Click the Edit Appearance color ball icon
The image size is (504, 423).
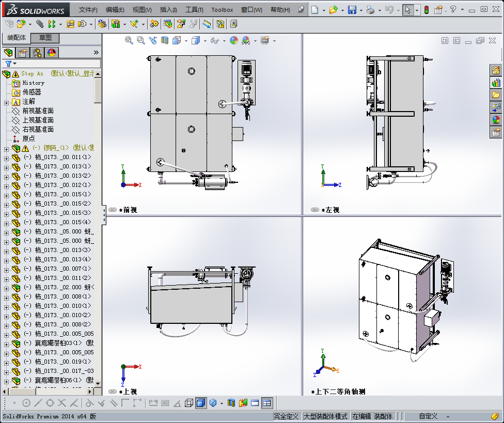234,40
